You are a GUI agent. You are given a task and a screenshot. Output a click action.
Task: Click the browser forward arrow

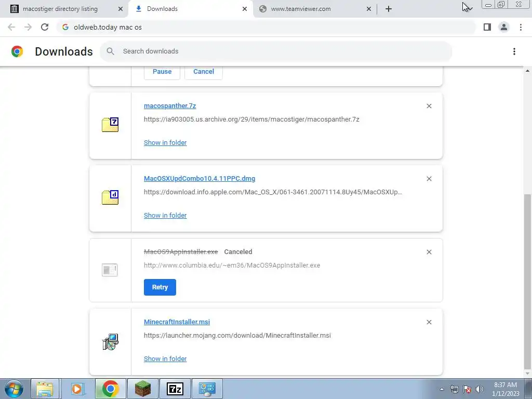click(28, 27)
